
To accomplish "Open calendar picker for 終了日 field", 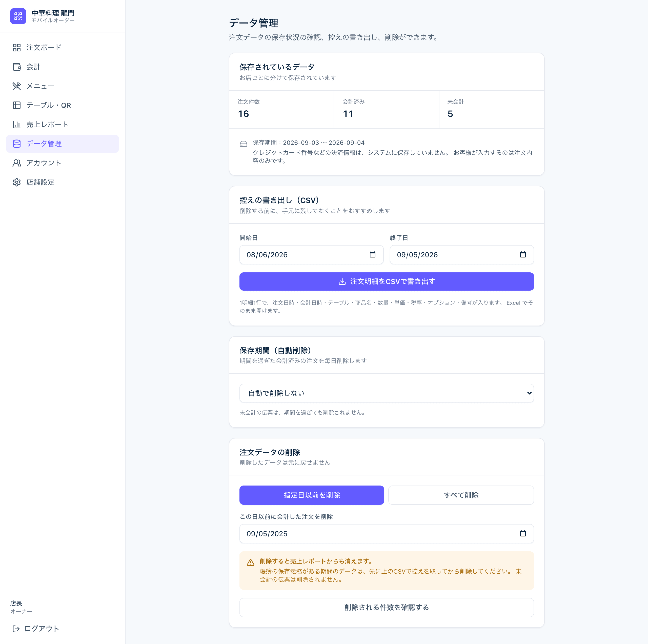I will [x=522, y=255].
